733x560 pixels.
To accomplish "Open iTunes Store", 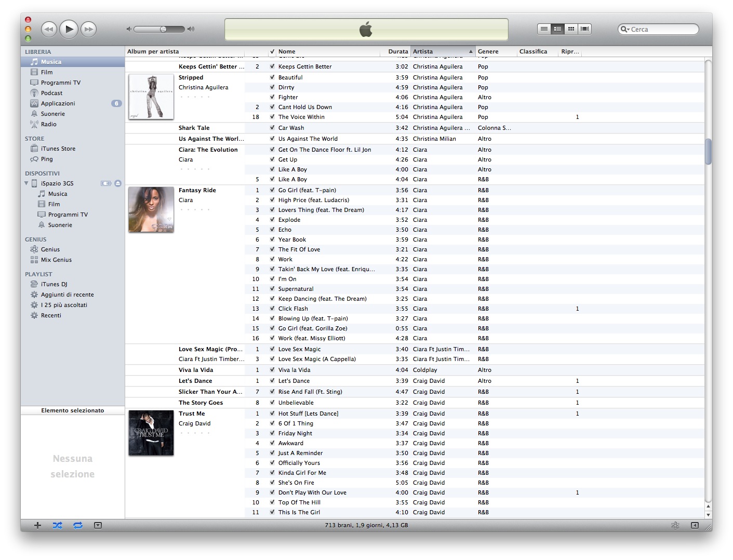I will 73,149.
